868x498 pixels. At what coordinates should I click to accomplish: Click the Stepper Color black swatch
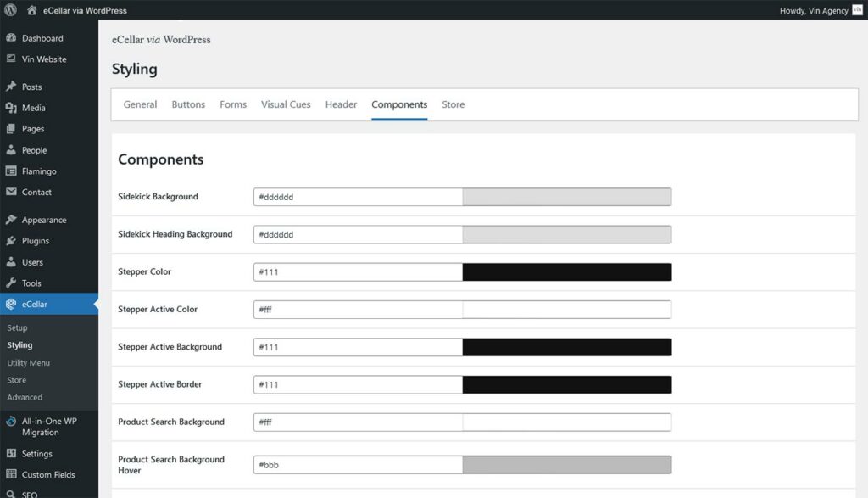(x=566, y=271)
